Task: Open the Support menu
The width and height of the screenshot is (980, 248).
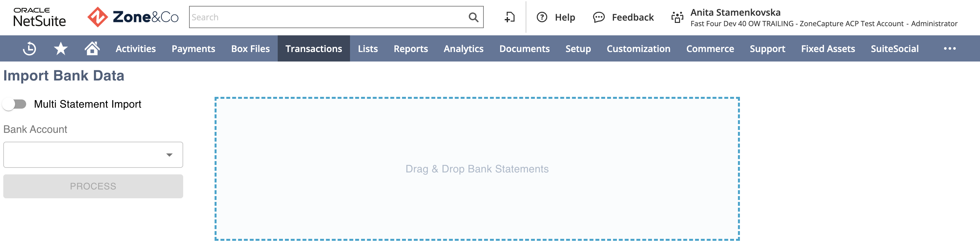Action: (x=767, y=49)
